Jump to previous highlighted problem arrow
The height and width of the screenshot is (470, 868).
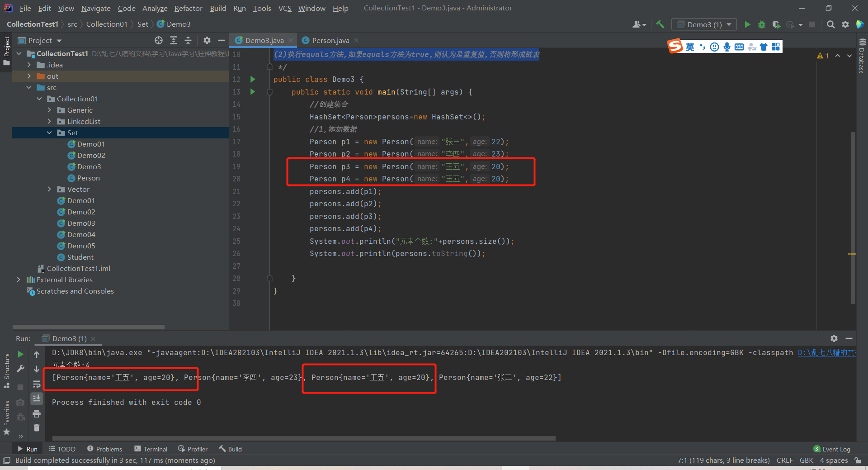[x=838, y=56]
